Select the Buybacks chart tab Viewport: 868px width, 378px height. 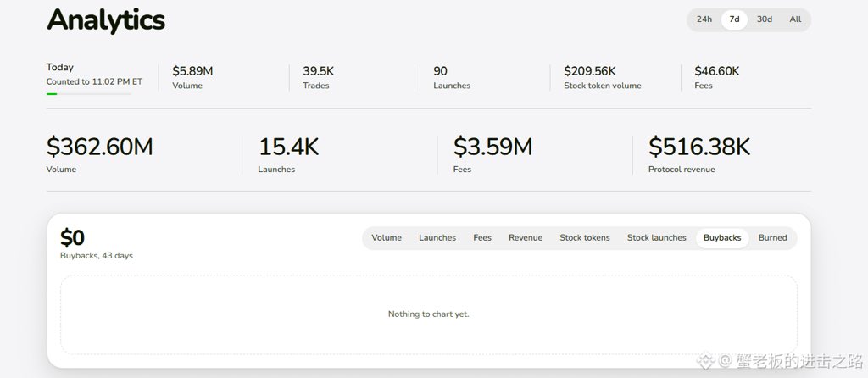(x=722, y=238)
